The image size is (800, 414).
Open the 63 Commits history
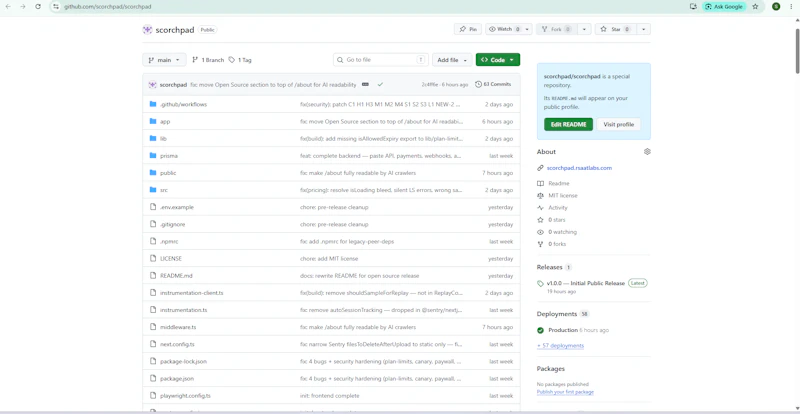493,84
